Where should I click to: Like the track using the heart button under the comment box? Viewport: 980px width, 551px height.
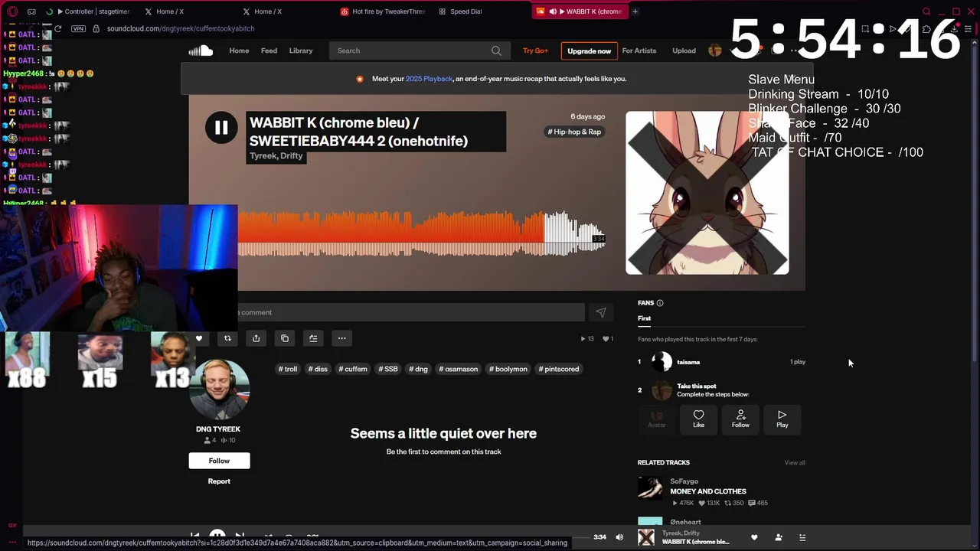(199, 338)
